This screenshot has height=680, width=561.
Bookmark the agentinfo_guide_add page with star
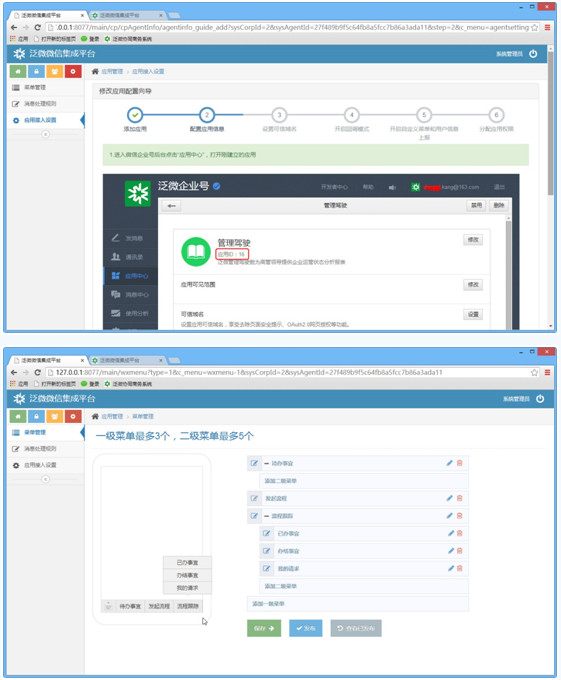(x=535, y=27)
